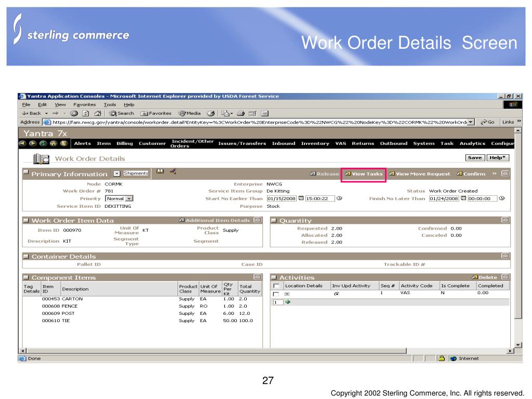The width and height of the screenshot is (532, 399).
Task: Click the Component Items panel collapse icon
Action: 258,277
